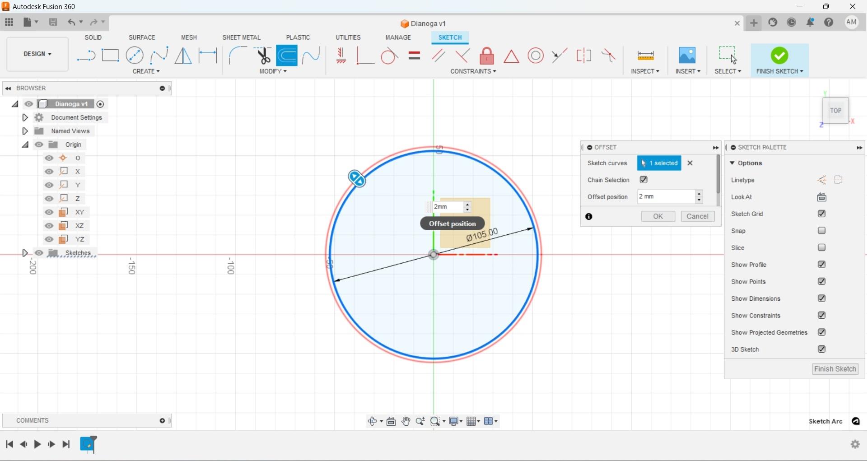
Task: Open the SELECT dropdown menu
Action: point(728,71)
